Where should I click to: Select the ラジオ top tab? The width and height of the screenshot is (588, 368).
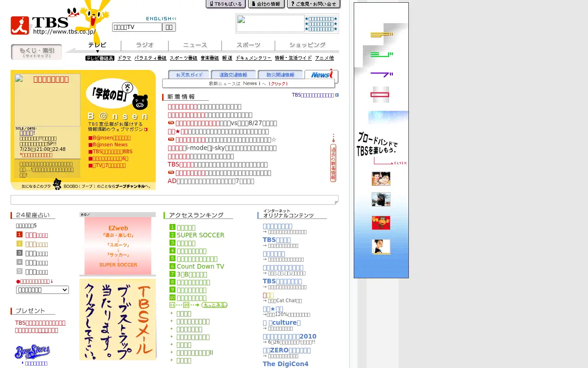(x=145, y=45)
